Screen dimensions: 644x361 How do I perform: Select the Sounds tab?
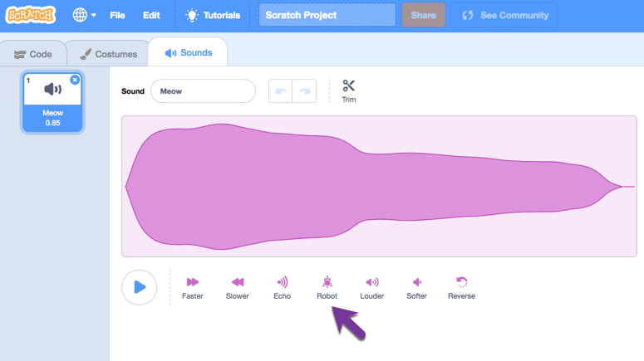[188, 52]
